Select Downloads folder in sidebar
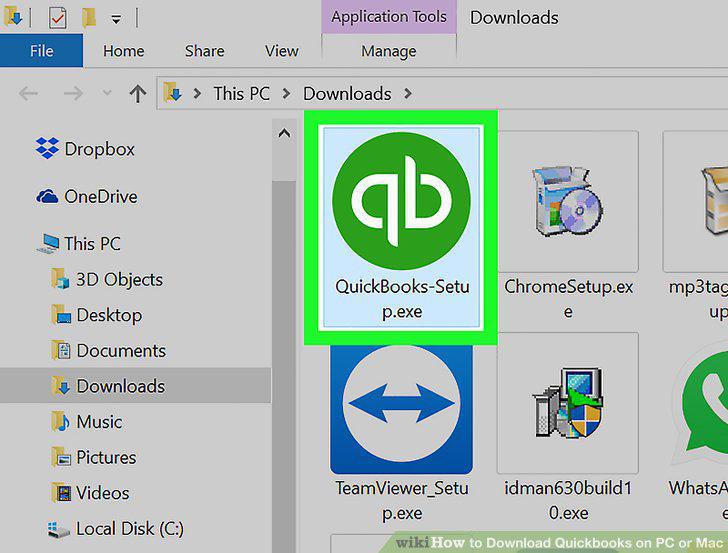This screenshot has width=728, height=553. click(135, 386)
